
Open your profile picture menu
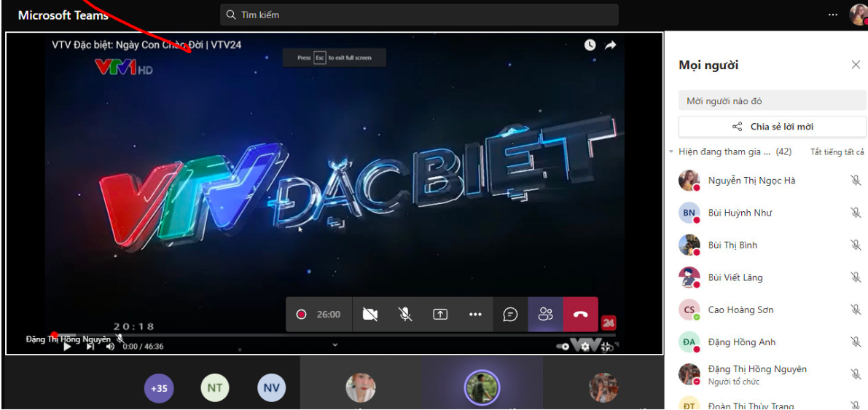859,15
